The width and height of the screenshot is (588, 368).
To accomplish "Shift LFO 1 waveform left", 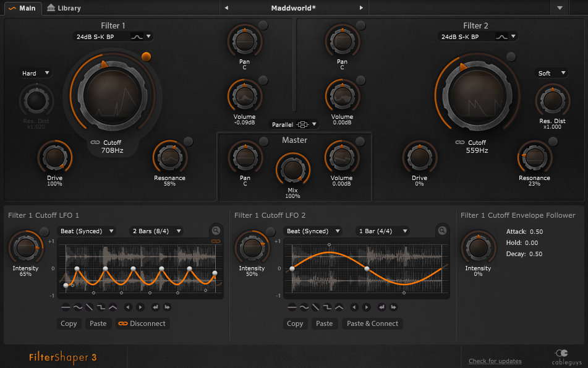I will pos(128,307).
